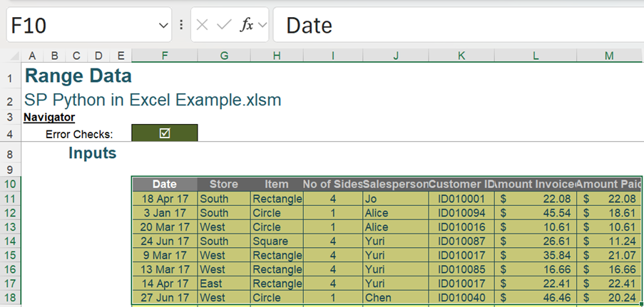This screenshot has height=307, width=644.
Task: Expand the Name Box dropdown arrow
Action: pyautogui.click(x=163, y=26)
